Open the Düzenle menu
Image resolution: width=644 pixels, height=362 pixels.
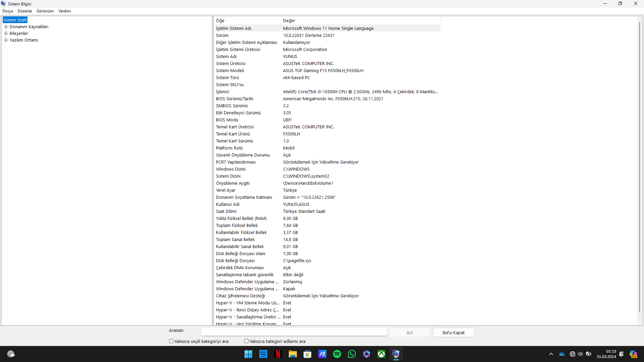[25, 11]
